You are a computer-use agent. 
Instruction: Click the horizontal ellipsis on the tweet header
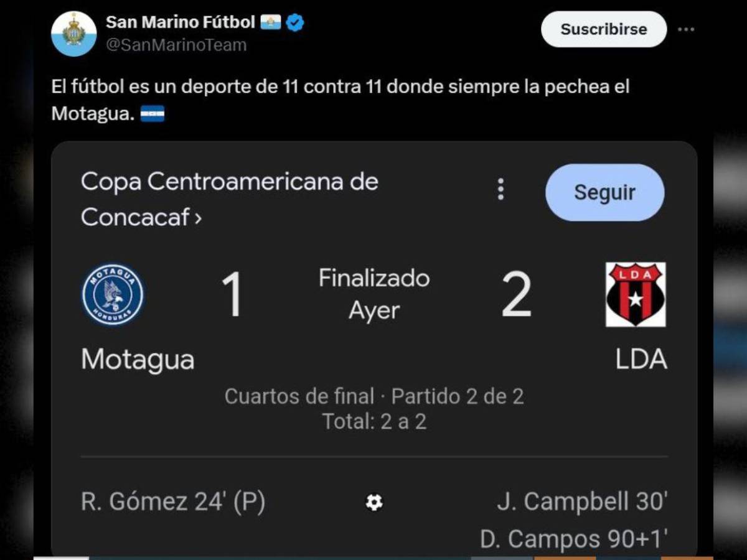(x=687, y=29)
